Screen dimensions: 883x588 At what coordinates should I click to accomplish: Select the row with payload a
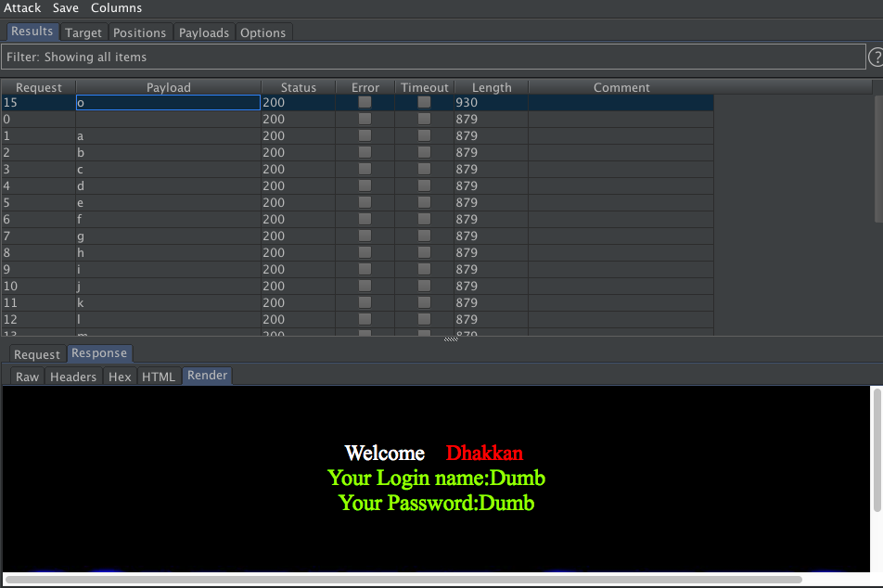[x=358, y=135]
